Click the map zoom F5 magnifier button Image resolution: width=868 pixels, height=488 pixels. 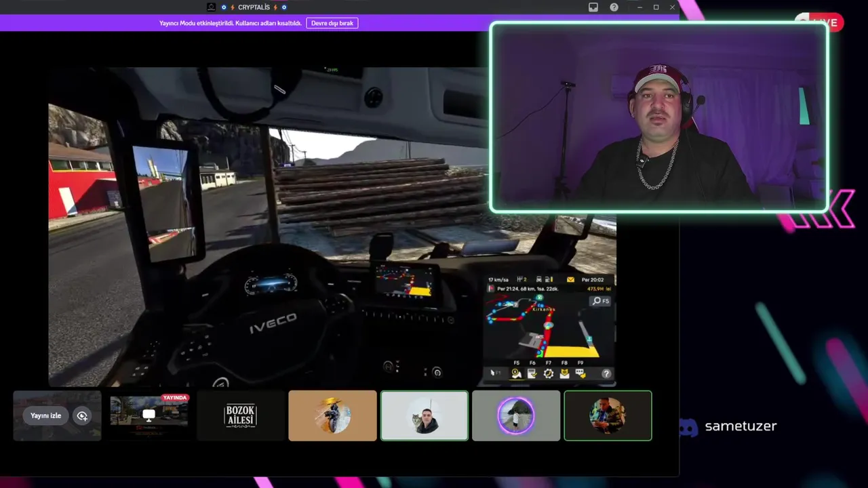(x=600, y=301)
